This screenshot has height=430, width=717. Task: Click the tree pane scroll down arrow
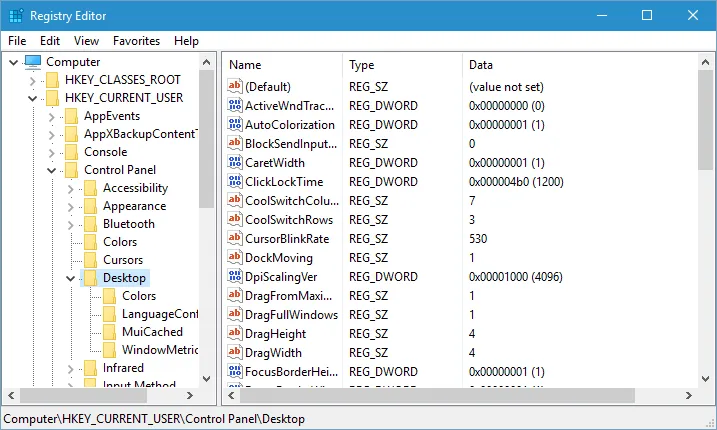coord(206,379)
